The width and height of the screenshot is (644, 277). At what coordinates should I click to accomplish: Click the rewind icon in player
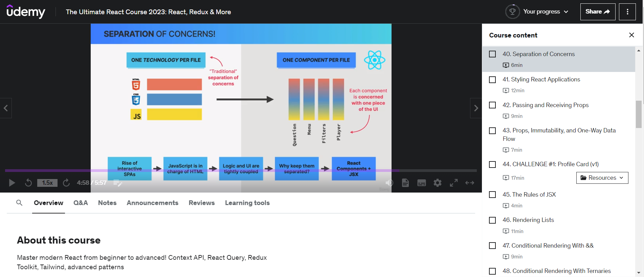28,183
